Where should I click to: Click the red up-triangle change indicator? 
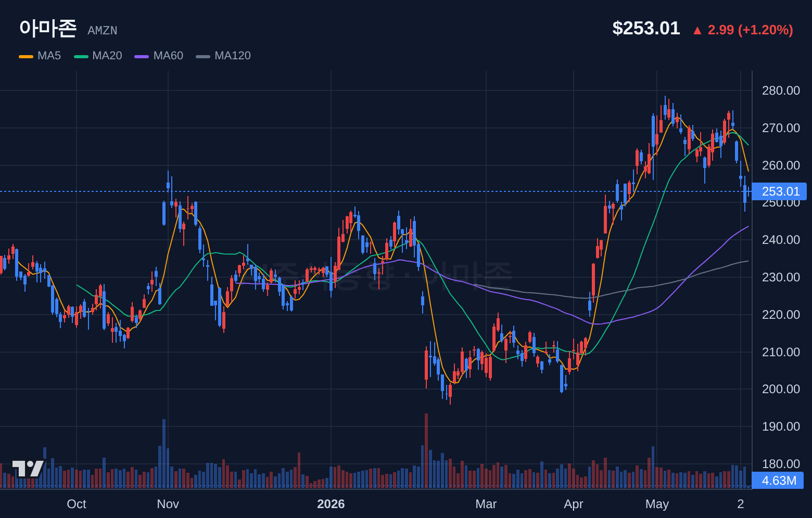tap(697, 31)
